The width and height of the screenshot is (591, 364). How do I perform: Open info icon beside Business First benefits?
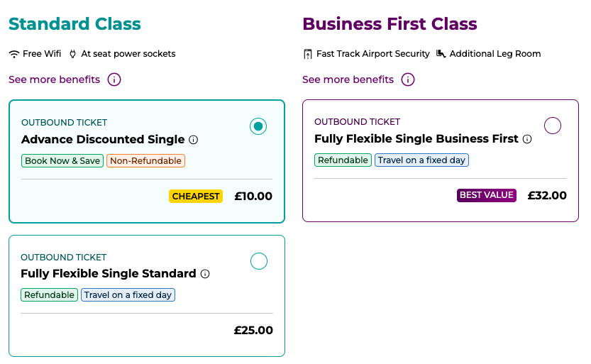point(408,79)
